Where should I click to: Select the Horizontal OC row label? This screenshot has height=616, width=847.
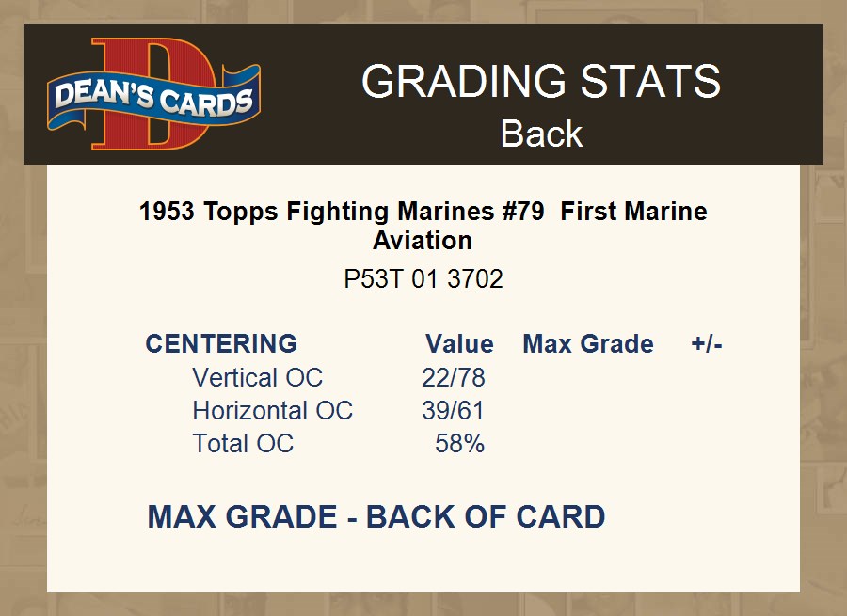point(272,411)
